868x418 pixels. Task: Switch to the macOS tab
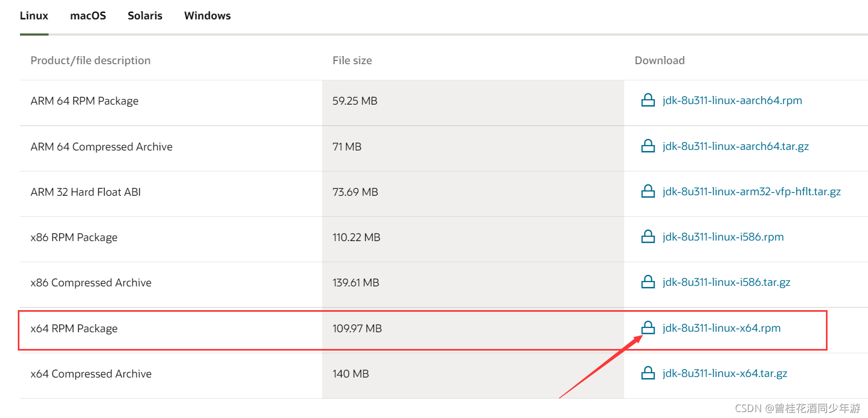(x=88, y=16)
